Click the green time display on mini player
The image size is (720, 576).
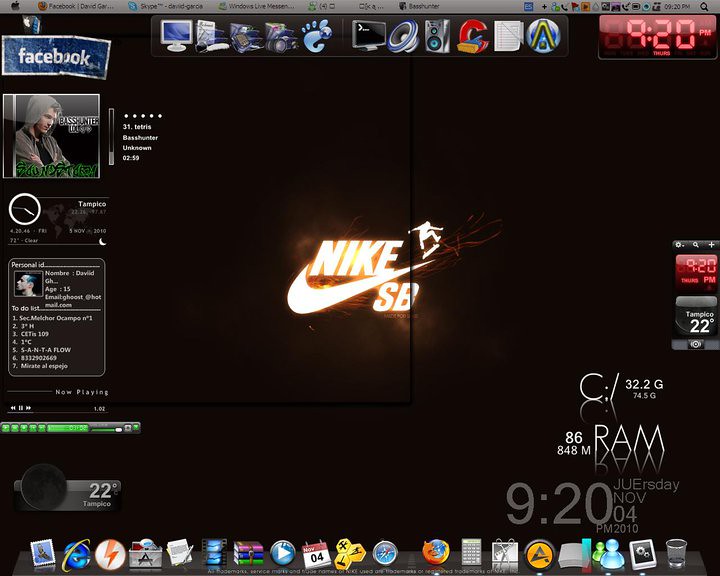click(68, 428)
